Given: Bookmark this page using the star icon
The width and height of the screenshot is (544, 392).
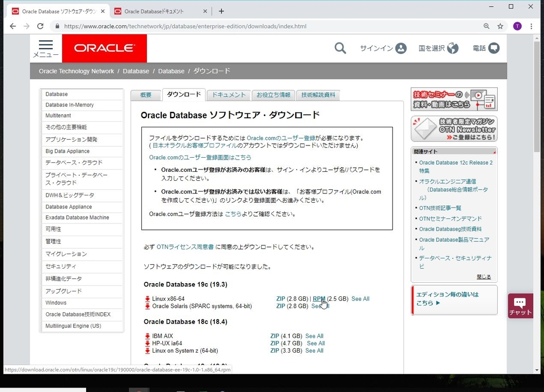Looking at the screenshot, I should (x=500, y=26).
